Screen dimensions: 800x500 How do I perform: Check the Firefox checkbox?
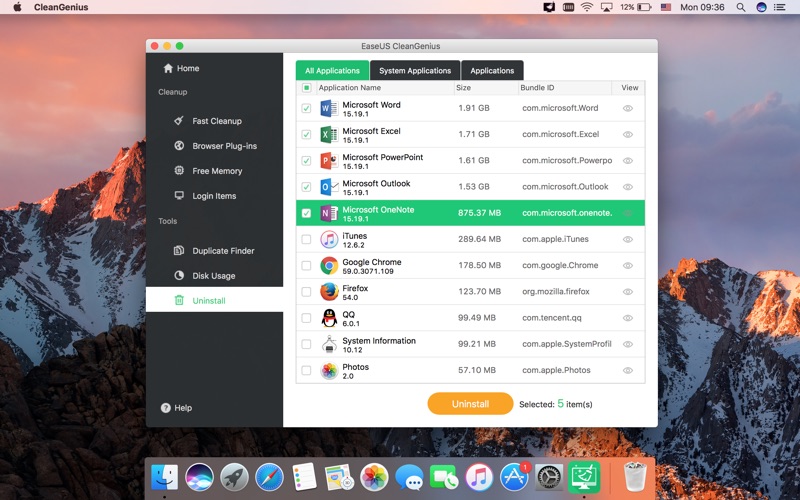click(x=306, y=291)
